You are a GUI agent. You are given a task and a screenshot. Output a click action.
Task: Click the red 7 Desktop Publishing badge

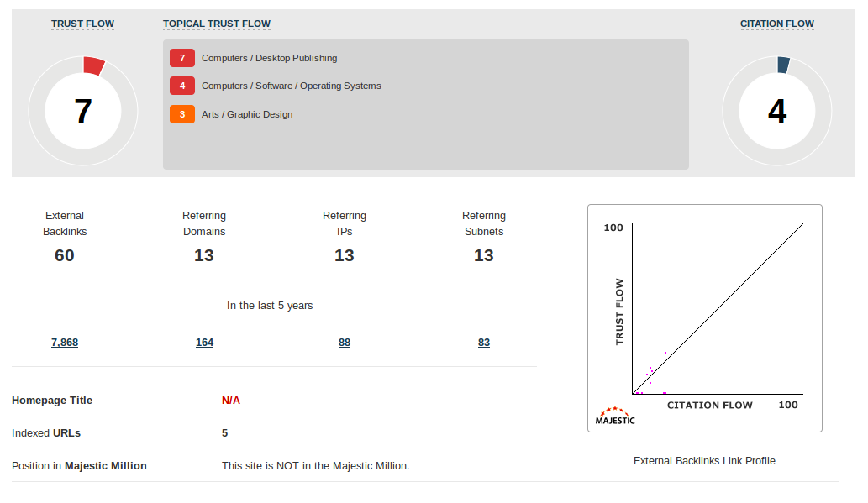click(x=182, y=58)
